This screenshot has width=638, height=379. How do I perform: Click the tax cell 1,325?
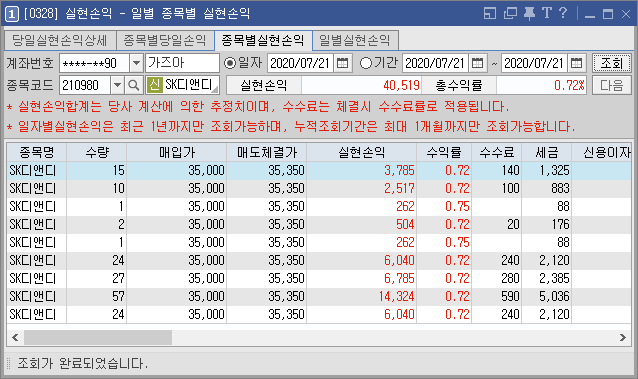547,171
